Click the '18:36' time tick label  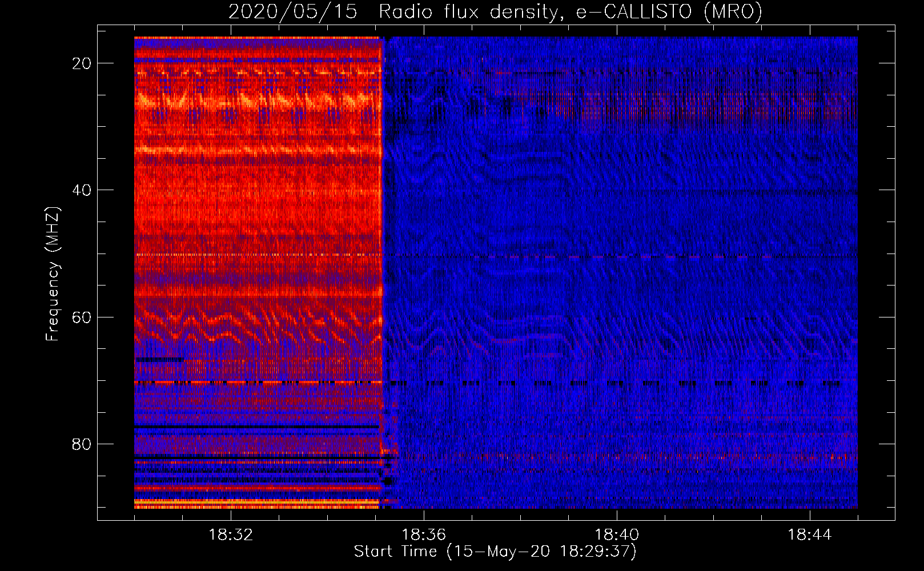424,535
